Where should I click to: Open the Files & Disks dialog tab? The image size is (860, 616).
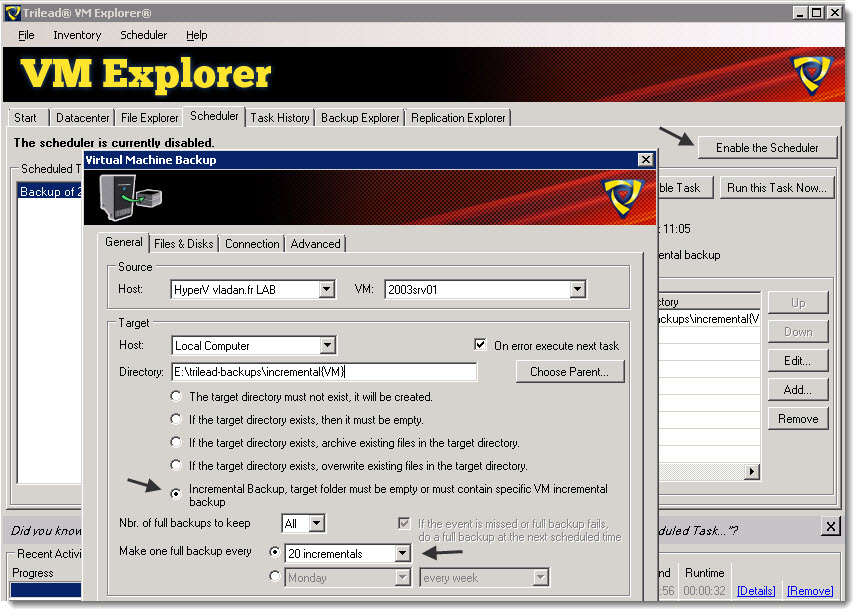tap(184, 244)
